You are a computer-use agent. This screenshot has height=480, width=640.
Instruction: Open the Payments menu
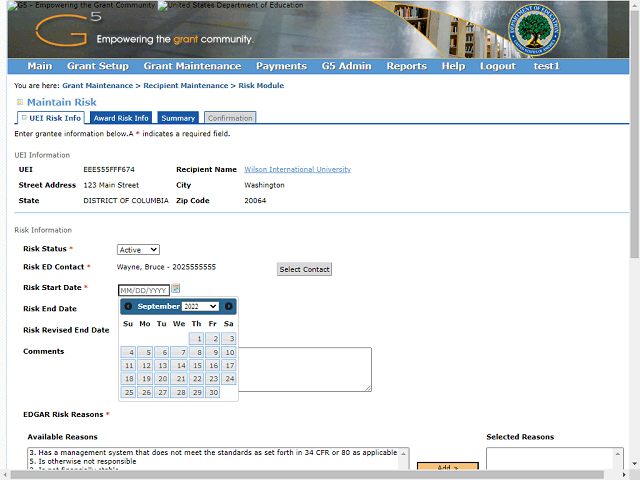click(x=281, y=66)
